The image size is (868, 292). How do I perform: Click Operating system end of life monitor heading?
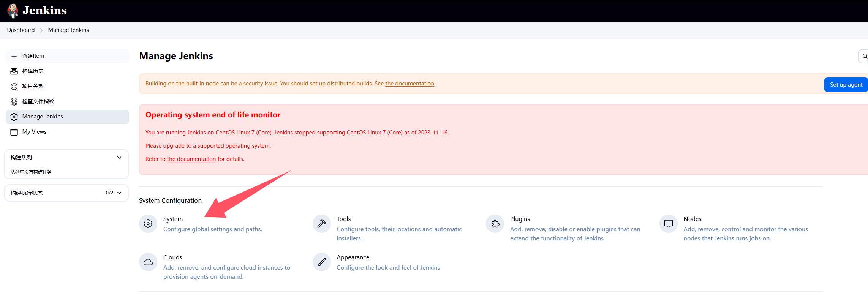[x=213, y=115]
